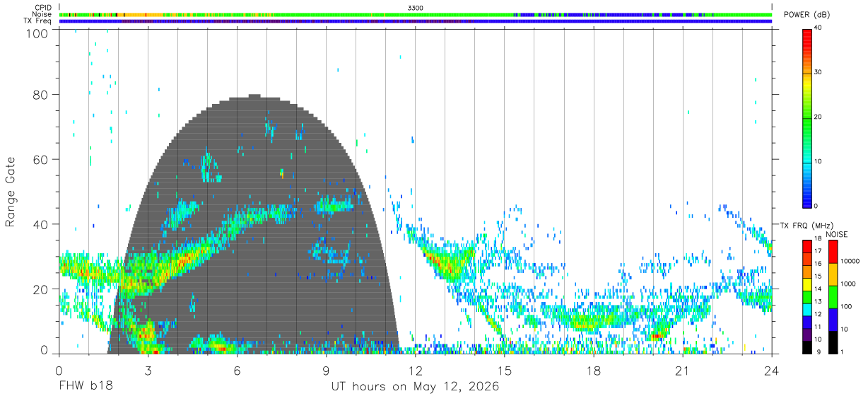Viewport: 868px width, 401px height.
Task: Click power scale label 30
Action: tap(819, 73)
